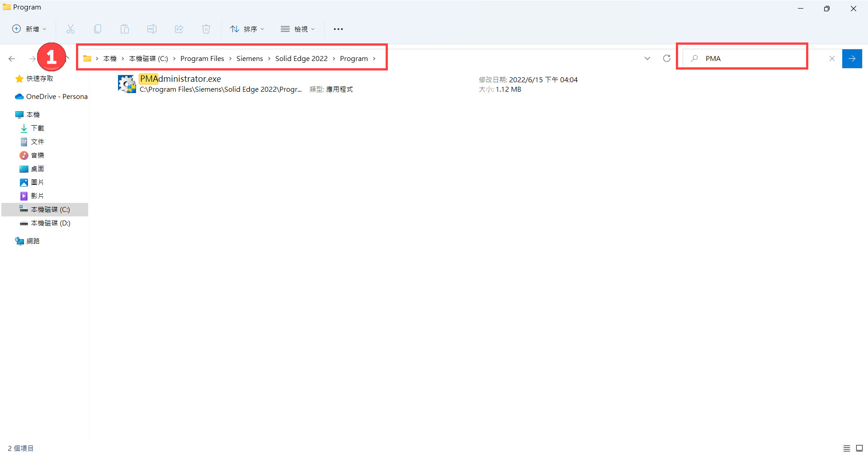Image resolution: width=868 pixels, height=455 pixels.
Task: Click the Downloads arrow icon in sidebar
Action: pos(24,128)
